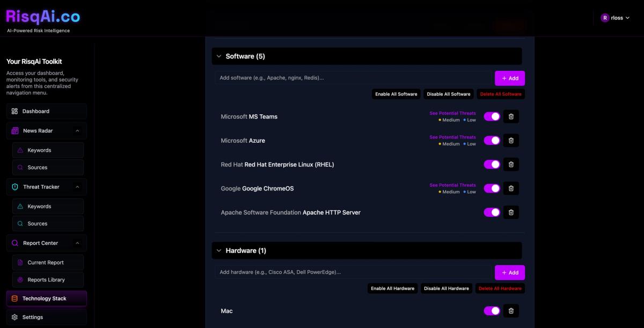This screenshot has height=328, width=644.
Task: Go to Keywords under News Radar
Action: point(48,150)
